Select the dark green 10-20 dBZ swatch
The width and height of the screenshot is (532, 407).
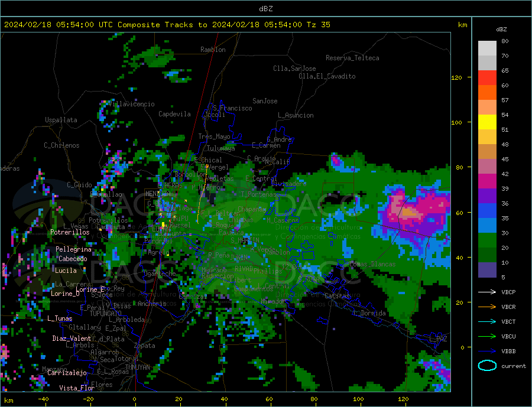coord(487,255)
